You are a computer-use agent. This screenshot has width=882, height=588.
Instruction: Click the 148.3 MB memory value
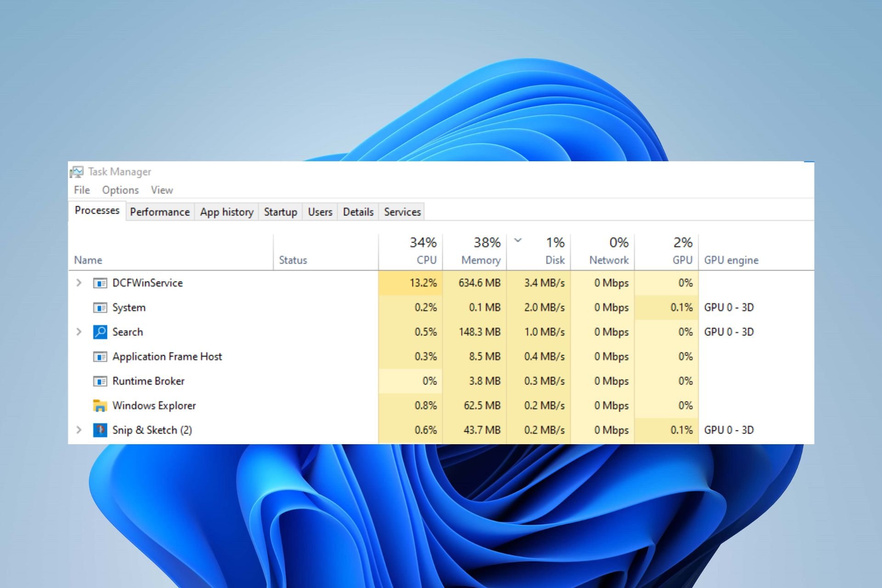point(480,332)
